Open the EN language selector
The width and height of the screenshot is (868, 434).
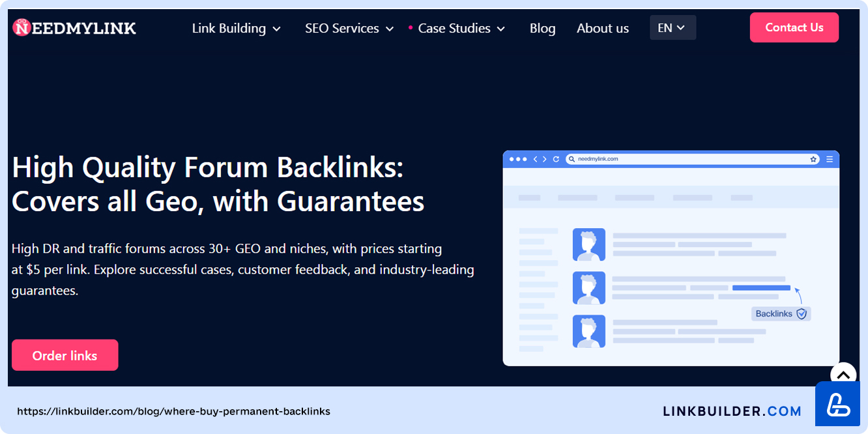pyautogui.click(x=673, y=27)
